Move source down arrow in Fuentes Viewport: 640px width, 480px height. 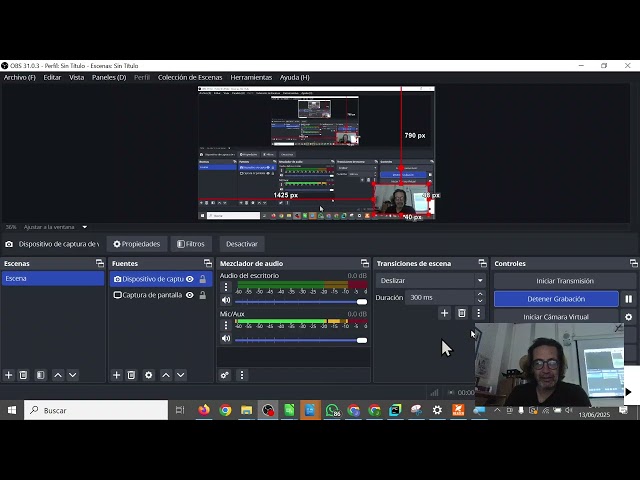(180, 375)
